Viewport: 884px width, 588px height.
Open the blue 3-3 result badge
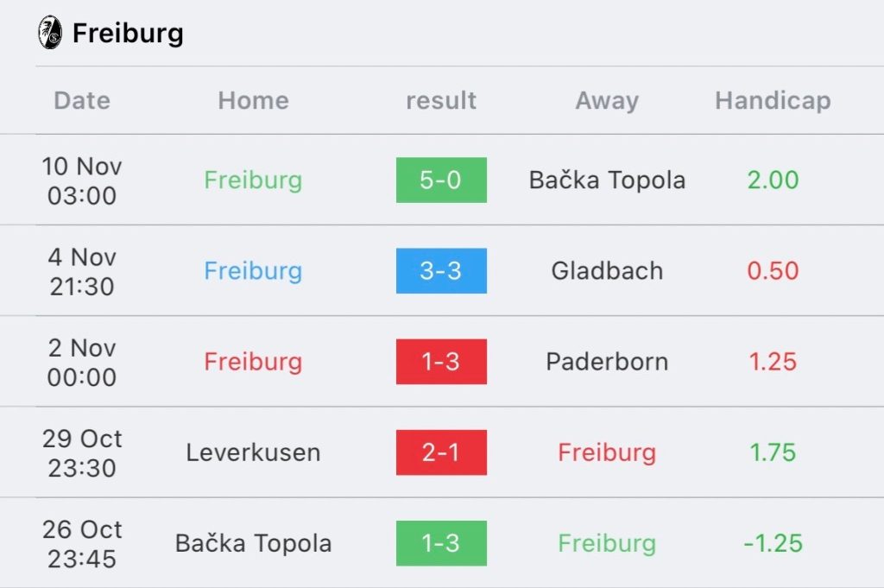pos(441,270)
